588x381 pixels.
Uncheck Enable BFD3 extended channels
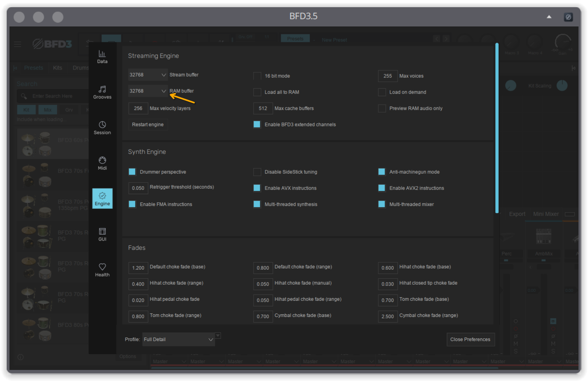tap(257, 124)
